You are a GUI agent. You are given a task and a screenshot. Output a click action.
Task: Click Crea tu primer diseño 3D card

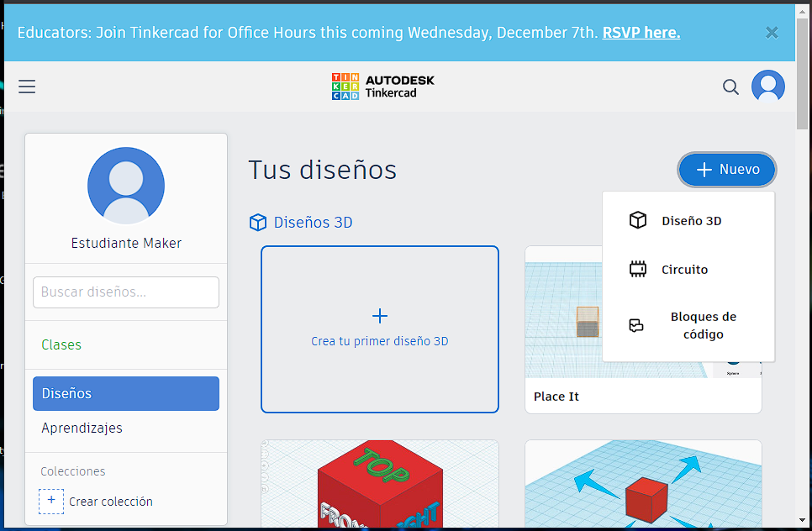pos(379,329)
